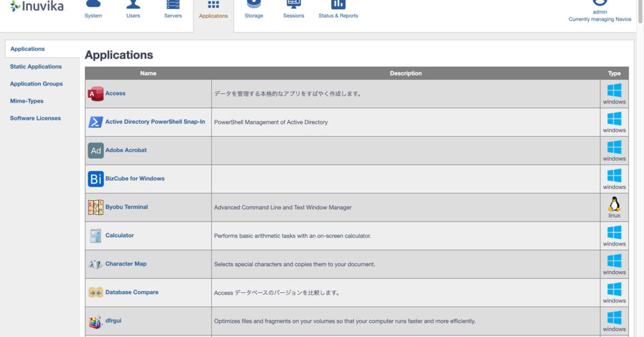The image size is (644, 337).
Task: Click 'PowerShell Management of Active Directory' description
Action: click(271, 122)
